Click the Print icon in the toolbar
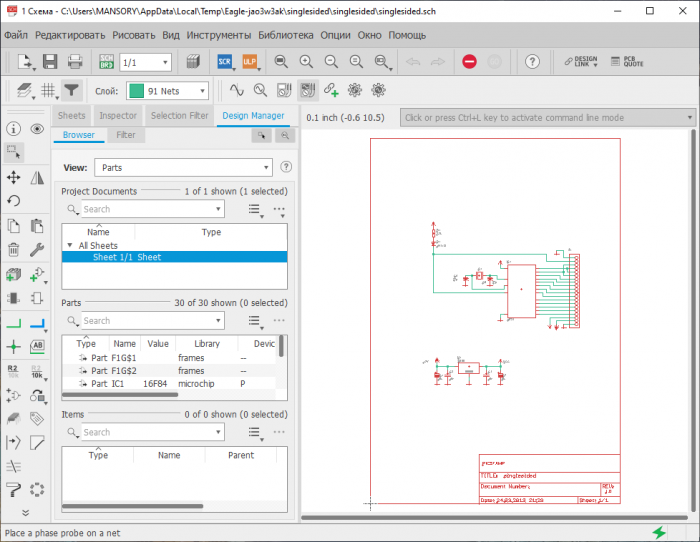The image size is (700, 542). tap(76, 62)
